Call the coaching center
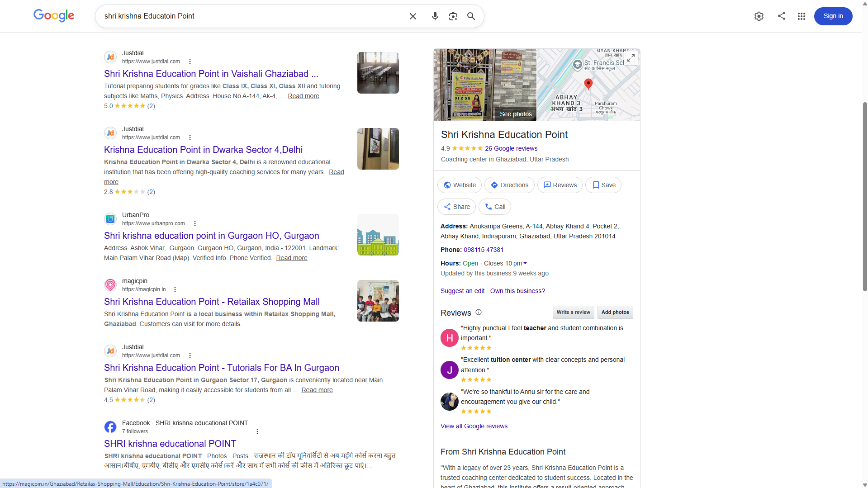The image size is (868, 488). 495,207
